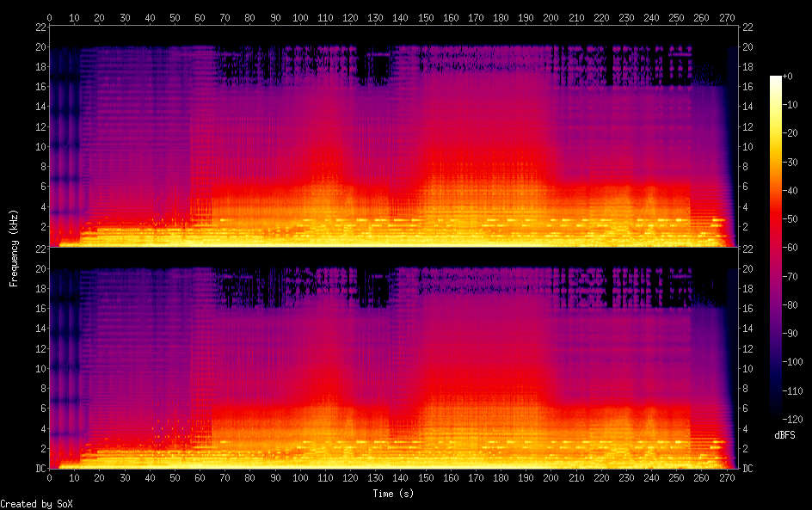This screenshot has height=510, width=812.
Task: Select the 240 second tick on bottom time axis
Action: coord(652,478)
